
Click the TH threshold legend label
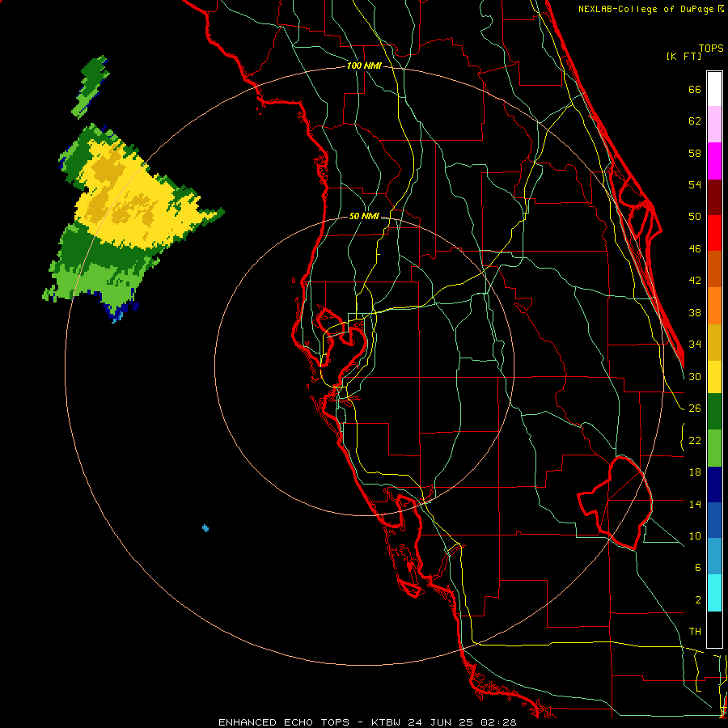click(695, 632)
